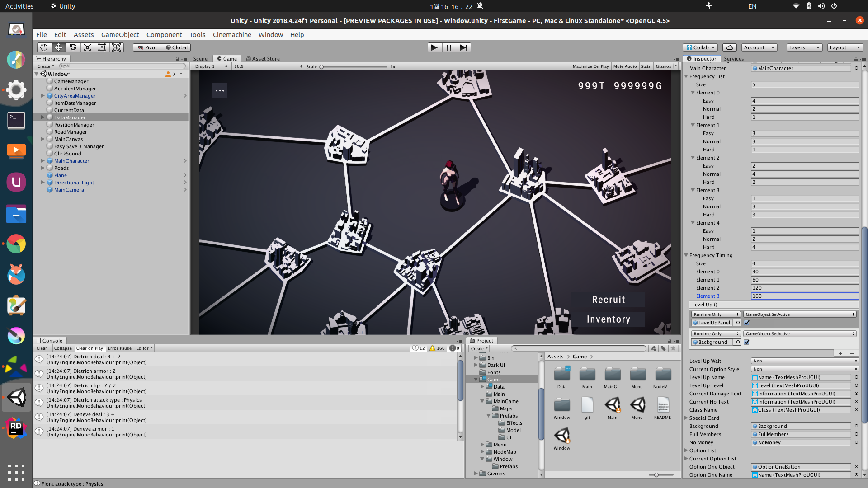This screenshot has height=488, width=868.
Task: Click console info message count icon
Action: point(418,348)
